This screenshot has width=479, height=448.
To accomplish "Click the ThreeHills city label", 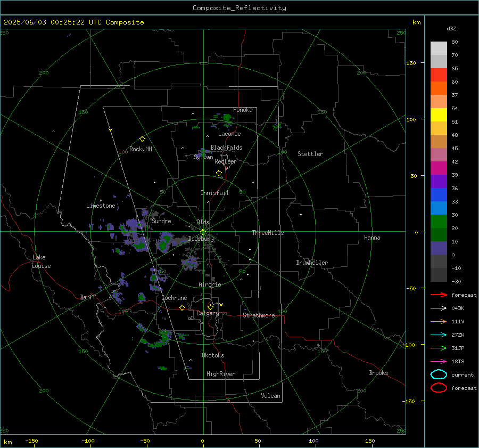I will click(268, 233).
